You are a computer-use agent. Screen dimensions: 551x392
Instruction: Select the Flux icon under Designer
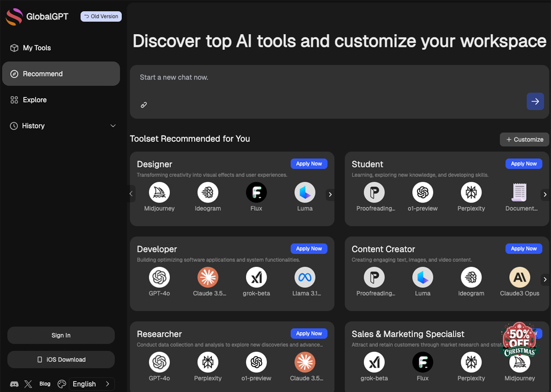[256, 193]
